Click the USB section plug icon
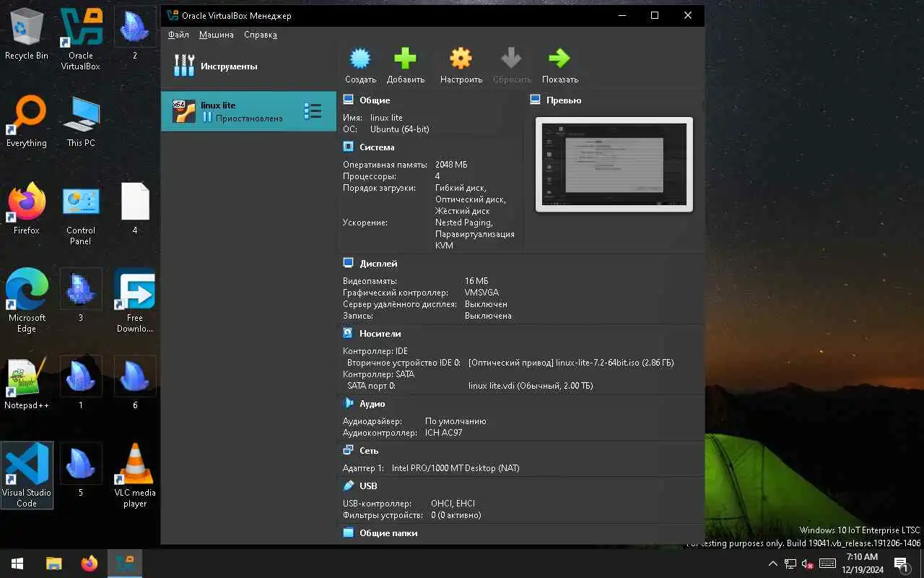The width and height of the screenshot is (924, 578). click(x=349, y=486)
